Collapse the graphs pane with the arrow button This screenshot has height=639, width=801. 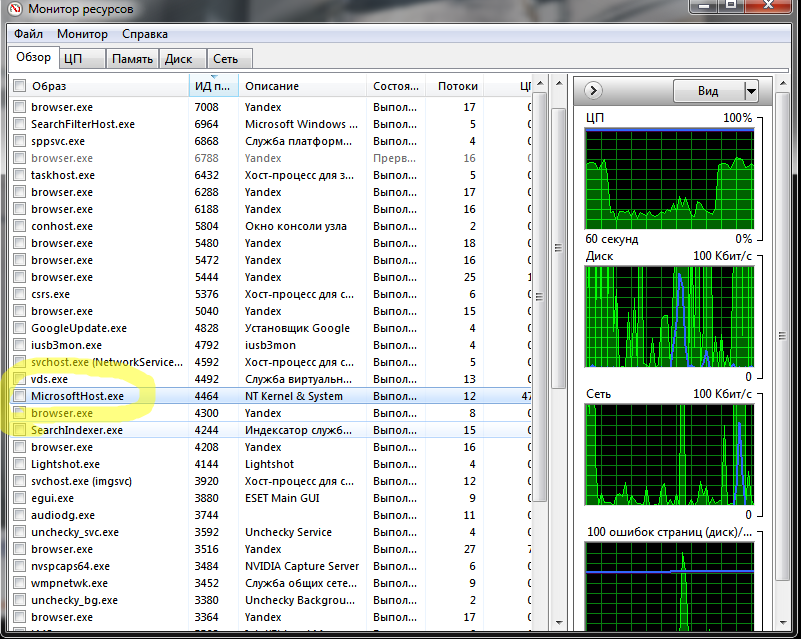pos(594,91)
